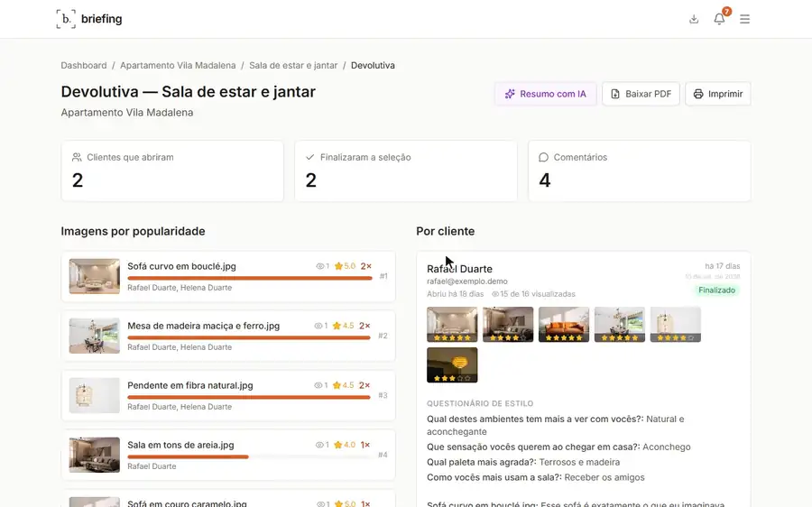This screenshot has width=812, height=507.
Task: Click the Sala em tons de areia.jpg name
Action: pos(180,445)
